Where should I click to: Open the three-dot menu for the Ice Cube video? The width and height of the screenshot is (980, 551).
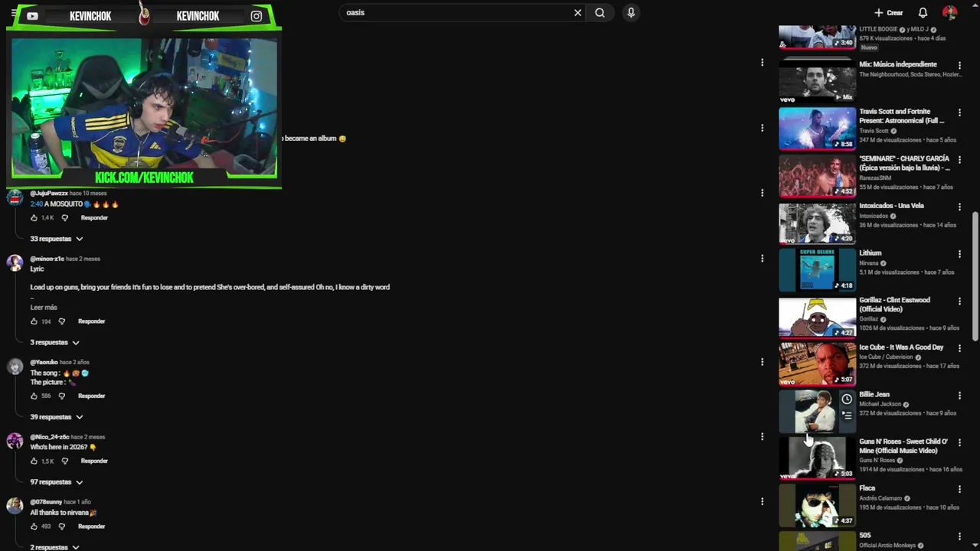point(959,348)
